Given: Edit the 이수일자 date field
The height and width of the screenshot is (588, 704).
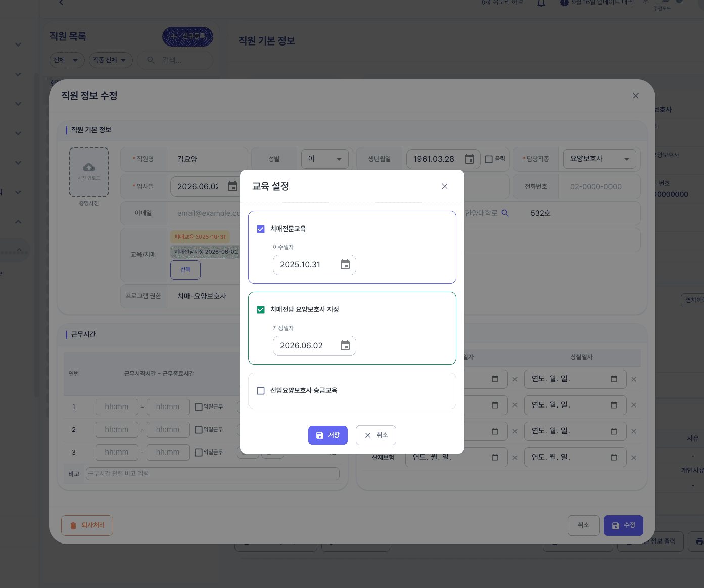Looking at the screenshot, I should 314,265.
